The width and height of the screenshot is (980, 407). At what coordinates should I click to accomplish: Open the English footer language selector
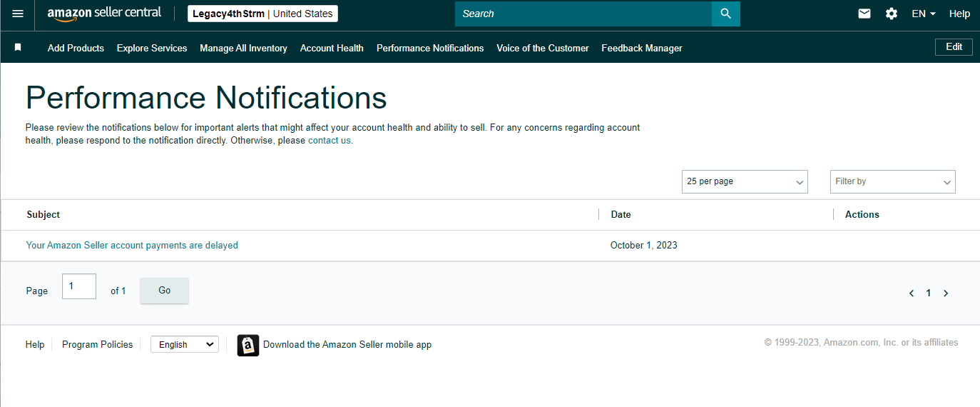[185, 344]
